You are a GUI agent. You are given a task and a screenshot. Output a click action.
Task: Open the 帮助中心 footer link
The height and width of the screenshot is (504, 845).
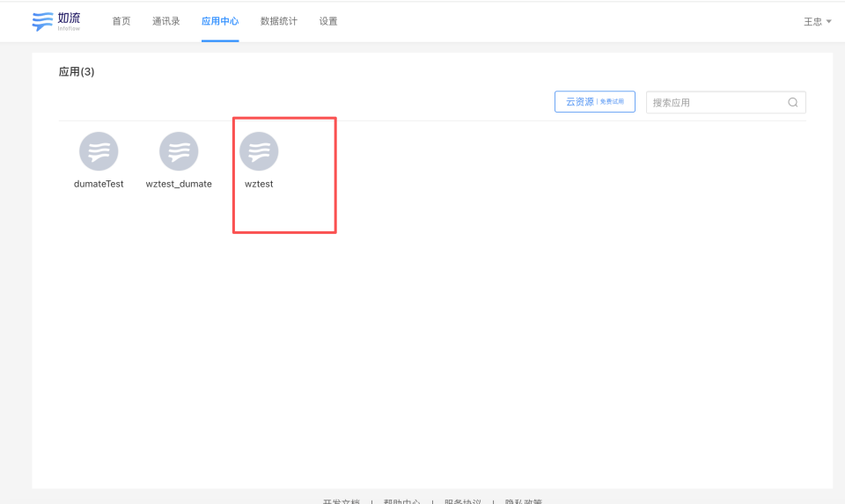coord(402,501)
